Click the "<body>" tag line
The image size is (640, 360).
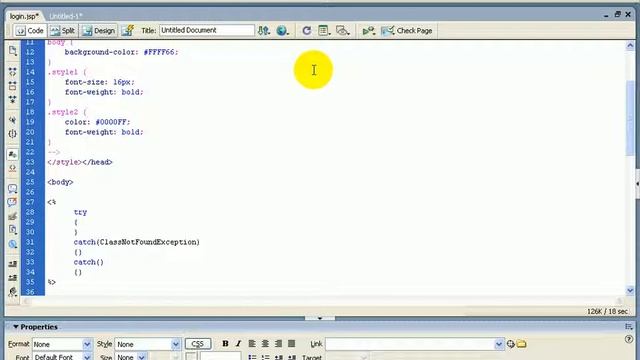pos(60,182)
